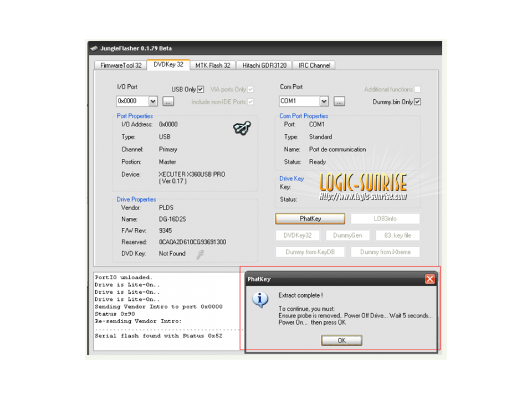
Task: Click the log line 'Sending Vendor Intro to port 0x0000'
Action: (158, 306)
